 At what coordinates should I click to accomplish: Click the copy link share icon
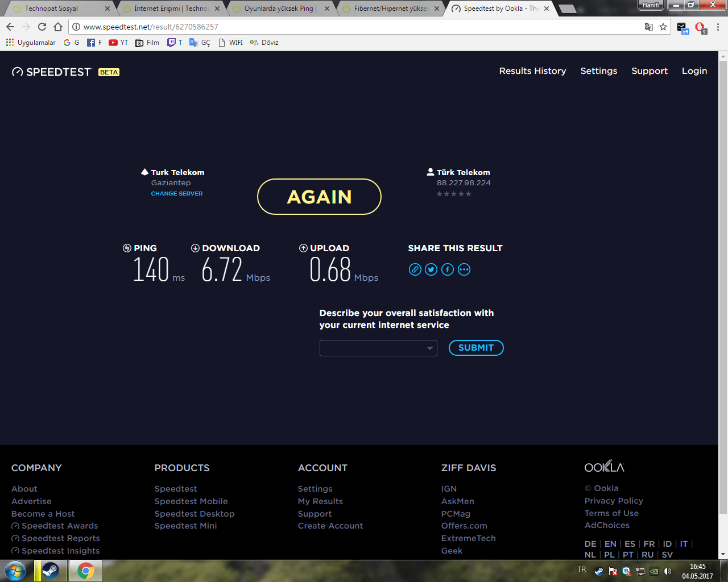(x=415, y=269)
